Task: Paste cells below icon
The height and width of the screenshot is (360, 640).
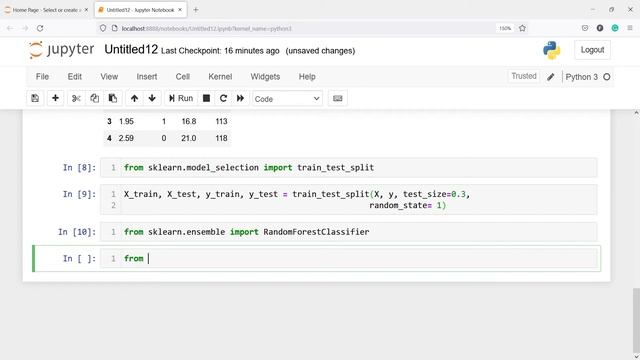Action: (113, 98)
